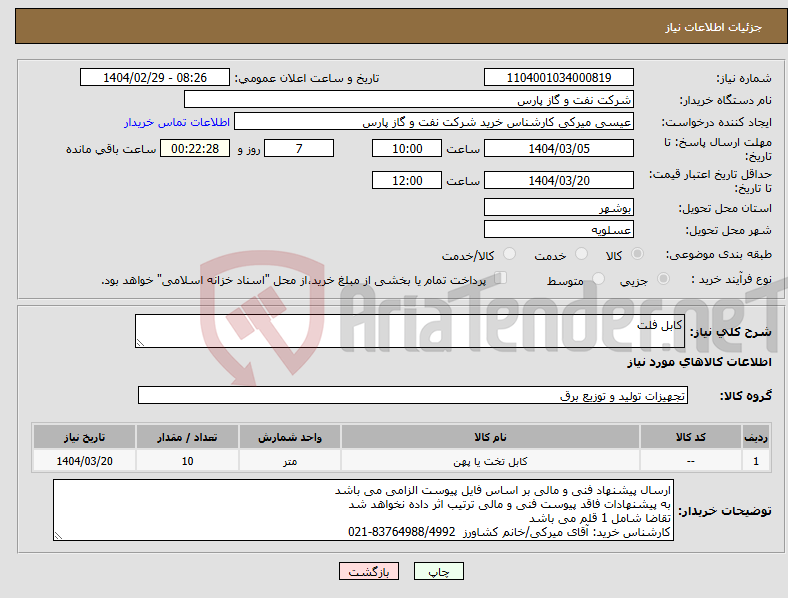The image size is (788, 598).
Task: Click the تعداد / مقدار column header
Action: pos(187,437)
